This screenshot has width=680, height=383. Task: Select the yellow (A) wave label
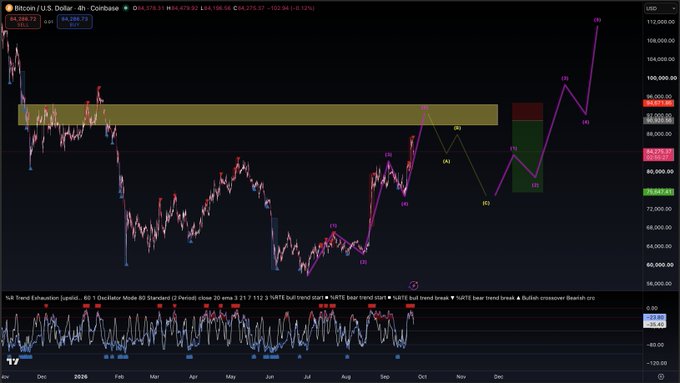(x=446, y=161)
